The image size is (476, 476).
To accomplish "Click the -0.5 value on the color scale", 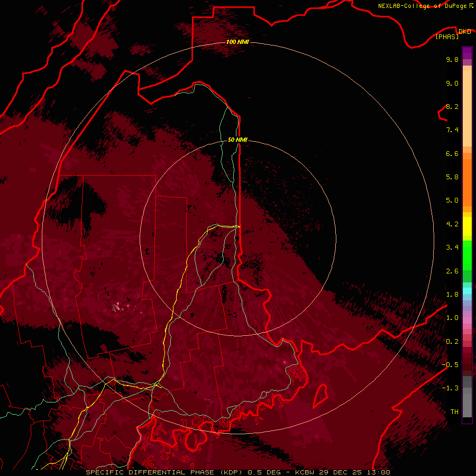I will (x=450, y=365).
